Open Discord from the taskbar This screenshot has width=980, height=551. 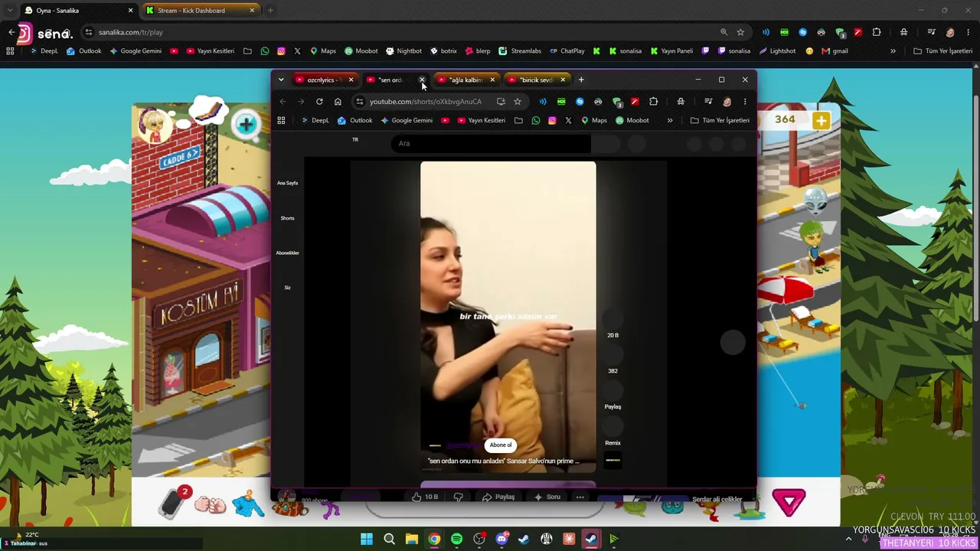[501, 539]
